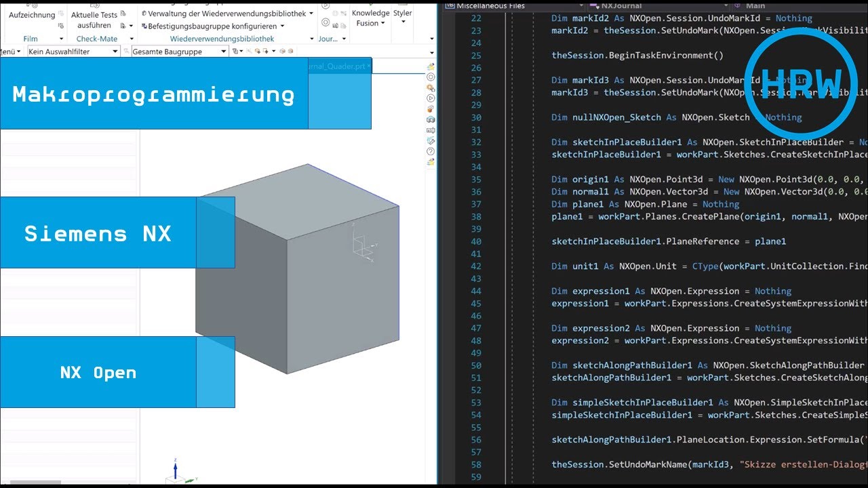This screenshot has height=488, width=868.
Task: Click the text field 'ab' icon in the resource bar
Action: [x=431, y=130]
